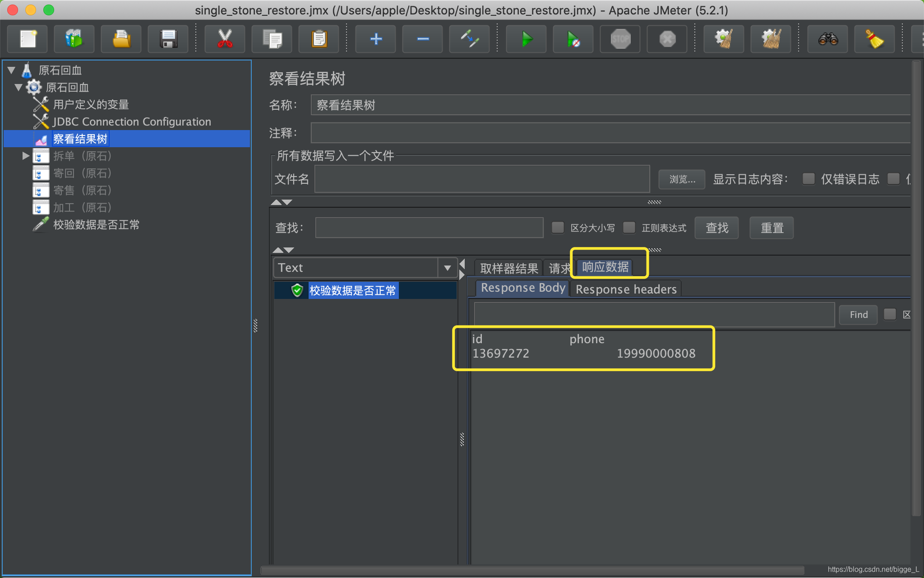
Task: Select Text format dropdown
Action: point(364,267)
